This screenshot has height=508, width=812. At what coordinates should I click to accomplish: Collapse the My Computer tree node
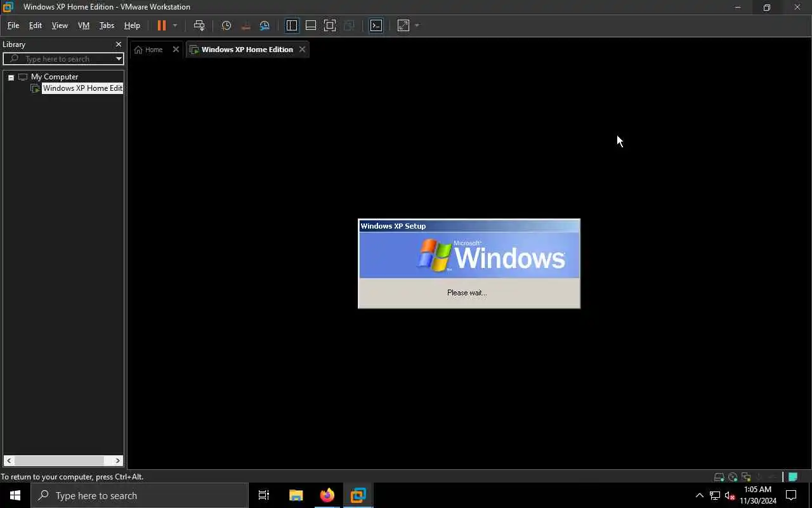point(11,77)
